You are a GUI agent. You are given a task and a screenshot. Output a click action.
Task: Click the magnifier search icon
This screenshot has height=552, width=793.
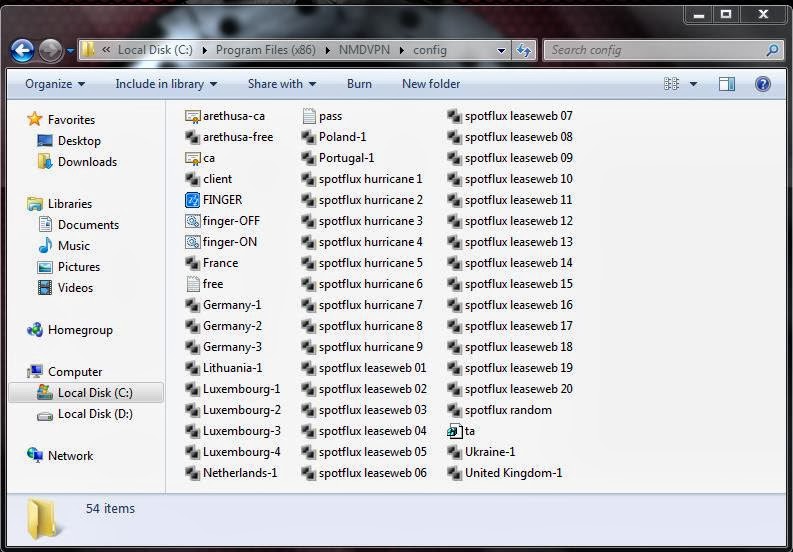pos(772,50)
